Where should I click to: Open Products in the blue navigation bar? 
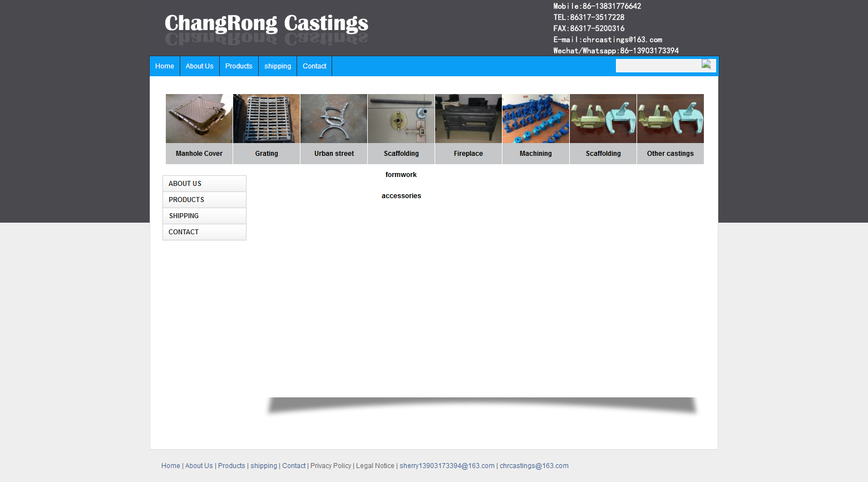pos(239,66)
